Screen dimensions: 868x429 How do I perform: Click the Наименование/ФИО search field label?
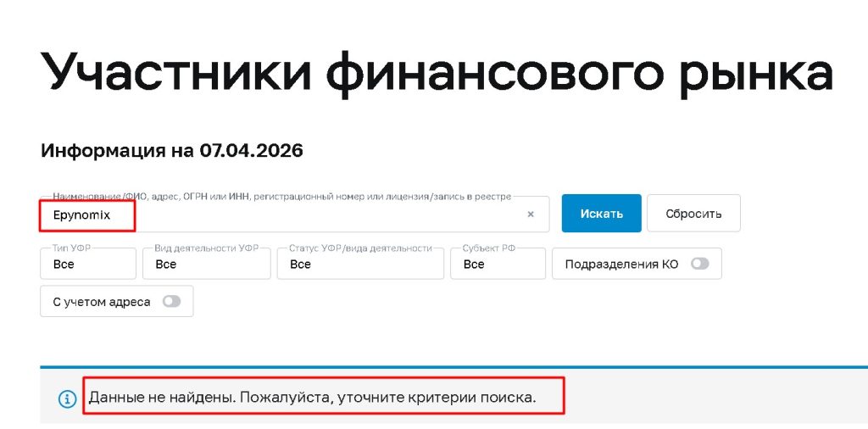(x=281, y=197)
